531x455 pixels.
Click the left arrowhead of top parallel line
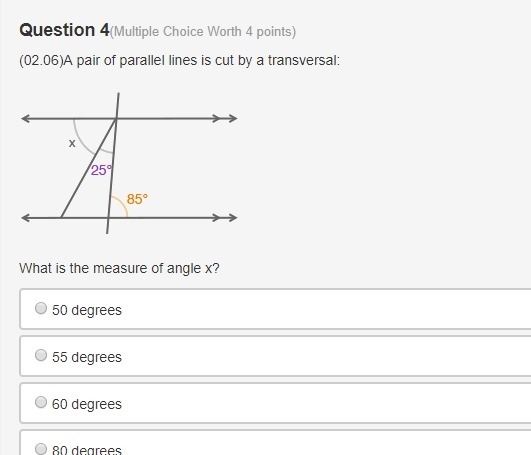click(x=26, y=118)
